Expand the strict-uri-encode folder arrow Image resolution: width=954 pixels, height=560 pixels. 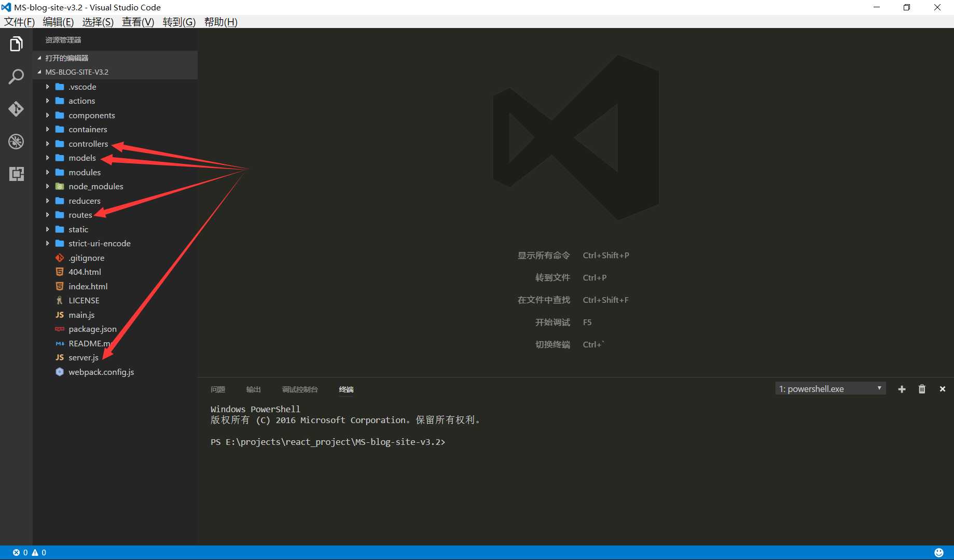(x=47, y=243)
